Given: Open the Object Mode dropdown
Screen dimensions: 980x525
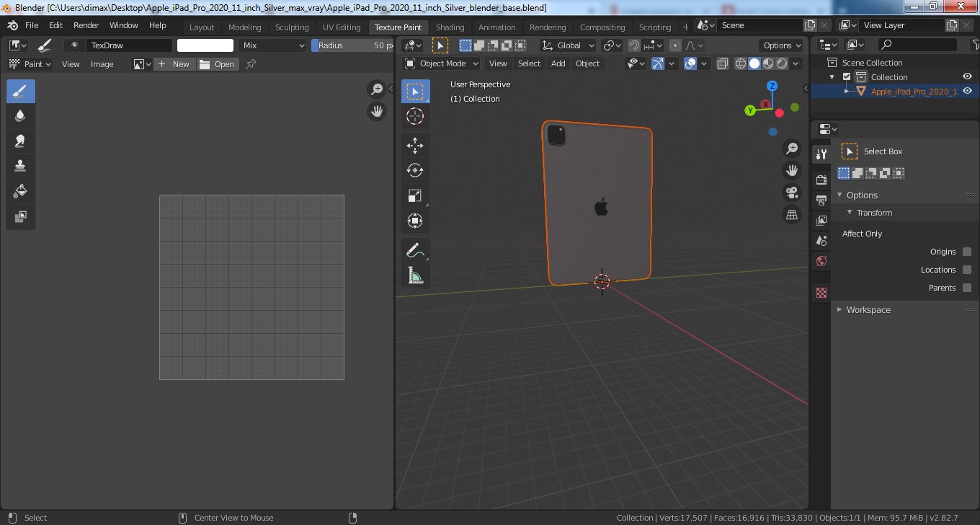Looking at the screenshot, I should tap(442, 63).
